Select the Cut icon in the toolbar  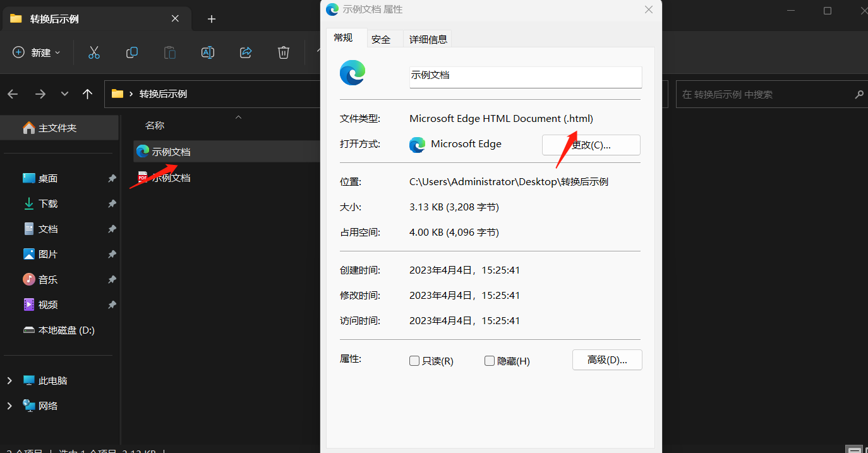(94, 52)
